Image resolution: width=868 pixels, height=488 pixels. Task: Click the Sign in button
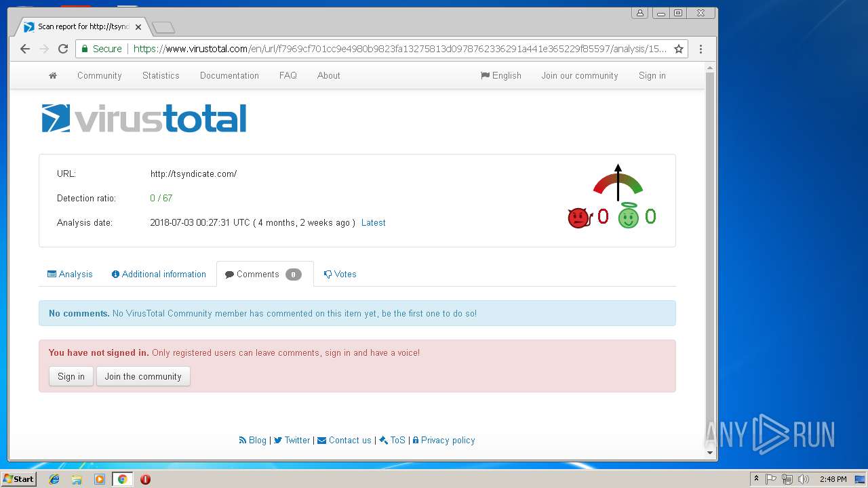pyautogui.click(x=71, y=376)
